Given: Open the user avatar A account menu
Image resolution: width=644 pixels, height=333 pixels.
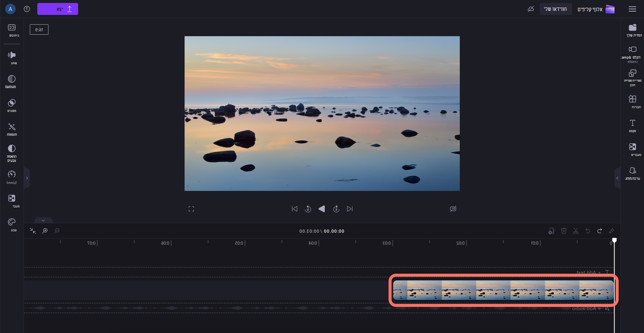Looking at the screenshot, I should 10,9.
